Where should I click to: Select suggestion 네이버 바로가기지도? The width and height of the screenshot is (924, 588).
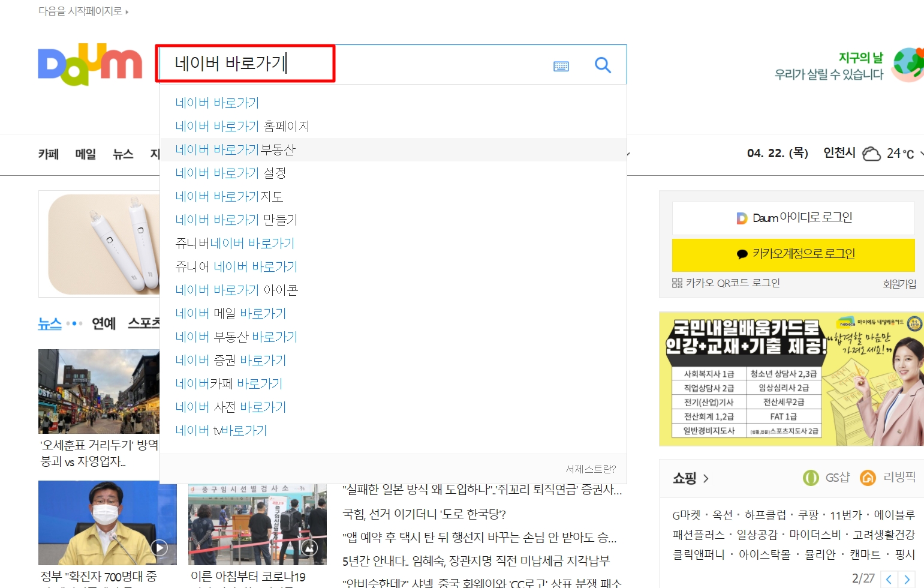(x=393, y=196)
